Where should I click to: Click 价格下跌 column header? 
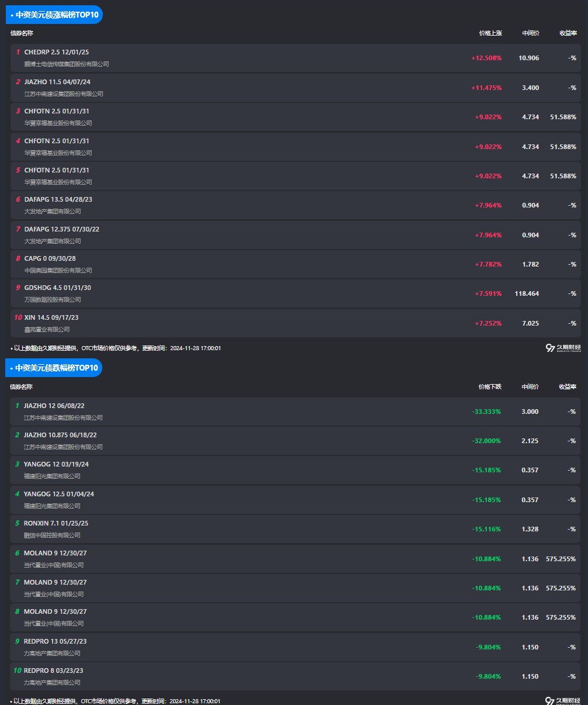490,387
